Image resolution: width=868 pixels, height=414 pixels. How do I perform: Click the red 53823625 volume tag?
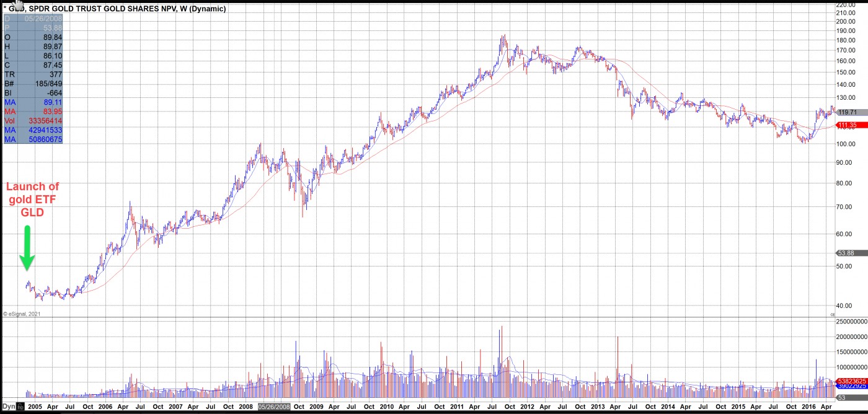[x=852, y=381]
